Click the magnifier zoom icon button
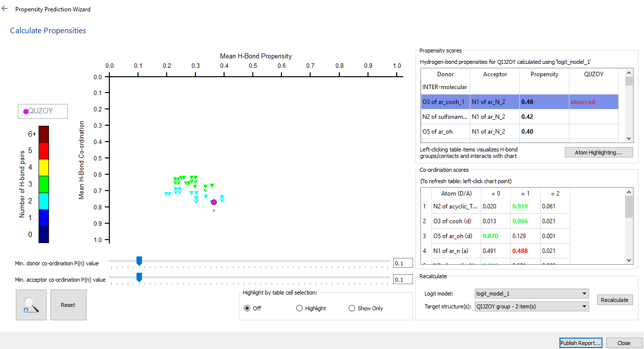 [x=31, y=305]
